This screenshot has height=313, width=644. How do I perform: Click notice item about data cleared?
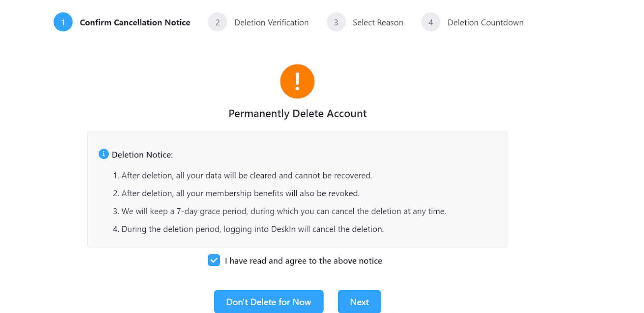tap(243, 176)
